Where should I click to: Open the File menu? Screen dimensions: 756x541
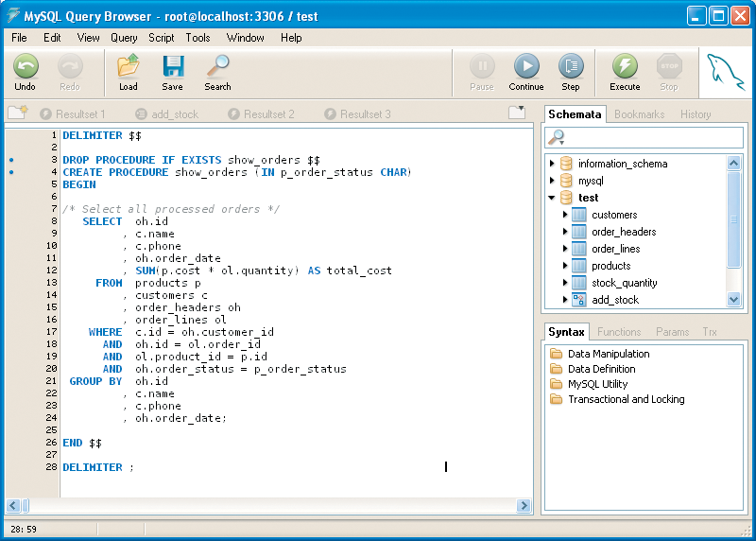click(19, 38)
